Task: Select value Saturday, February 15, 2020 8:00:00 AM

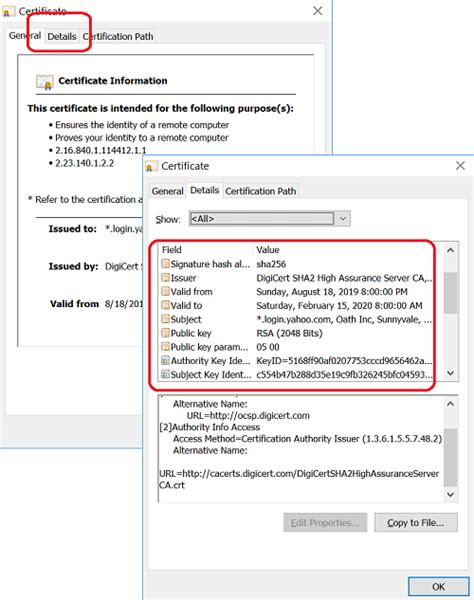Action: pos(339,305)
